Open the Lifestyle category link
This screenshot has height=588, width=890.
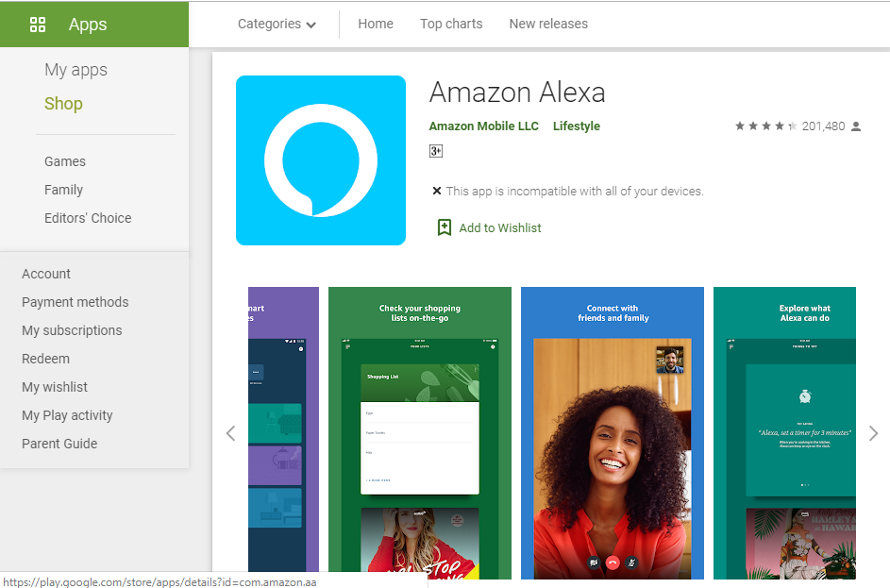pos(577,126)
